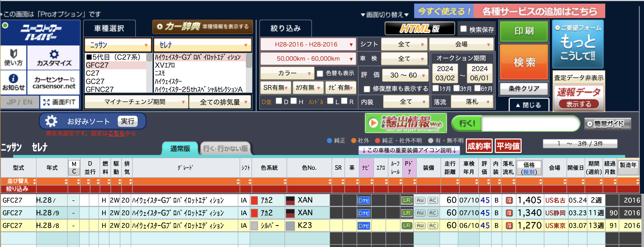
Task: Click the XAN color swatch in the US静岡 row
Action: tap(290, 213)
